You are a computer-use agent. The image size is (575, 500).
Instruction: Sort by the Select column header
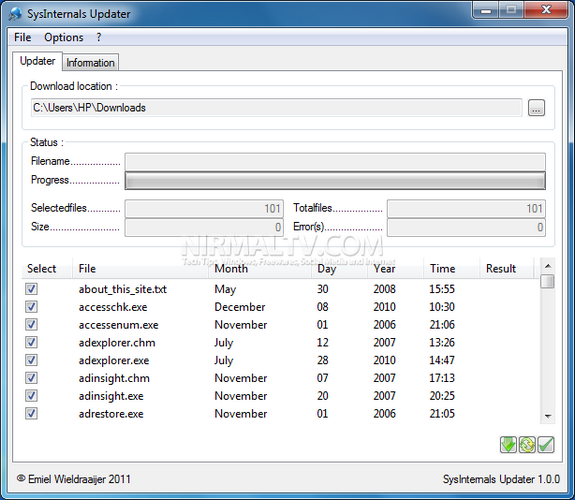pyautogui.click(x=46, y=269)
